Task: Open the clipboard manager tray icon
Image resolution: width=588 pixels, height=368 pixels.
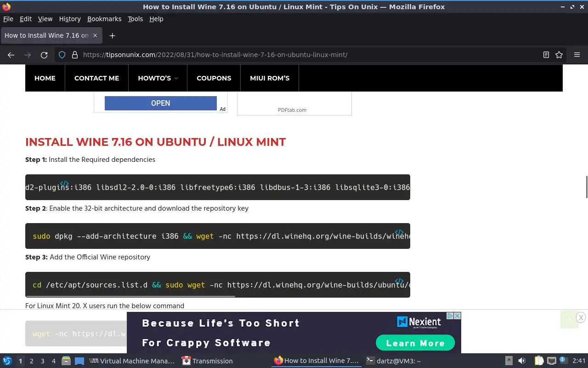Action: [x=539, y=361]
